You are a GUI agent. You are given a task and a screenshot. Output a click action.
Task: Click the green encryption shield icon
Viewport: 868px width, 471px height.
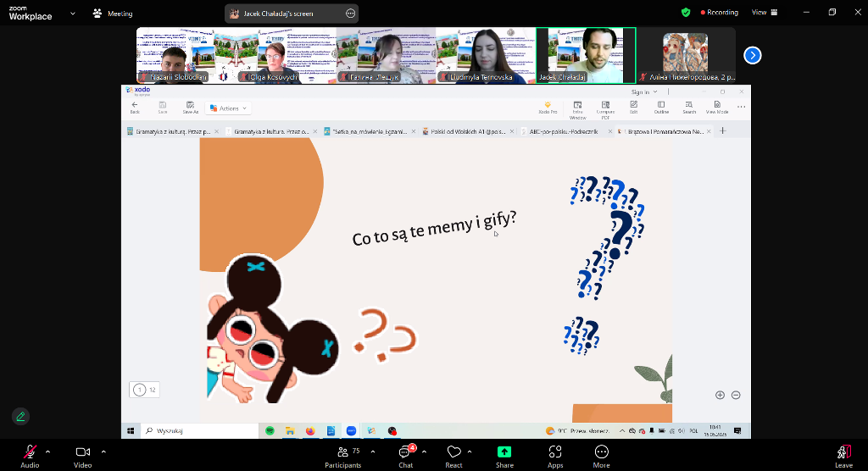(x=686, y=13)
